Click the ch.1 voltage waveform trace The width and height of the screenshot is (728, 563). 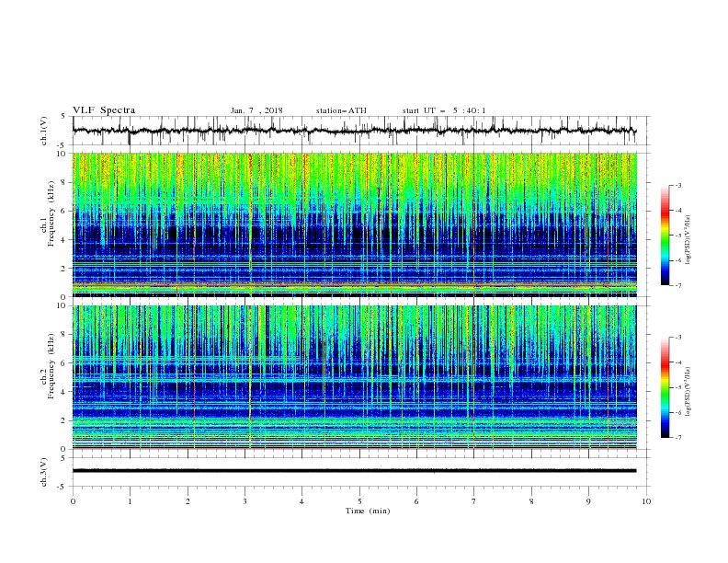click(354, 131)
